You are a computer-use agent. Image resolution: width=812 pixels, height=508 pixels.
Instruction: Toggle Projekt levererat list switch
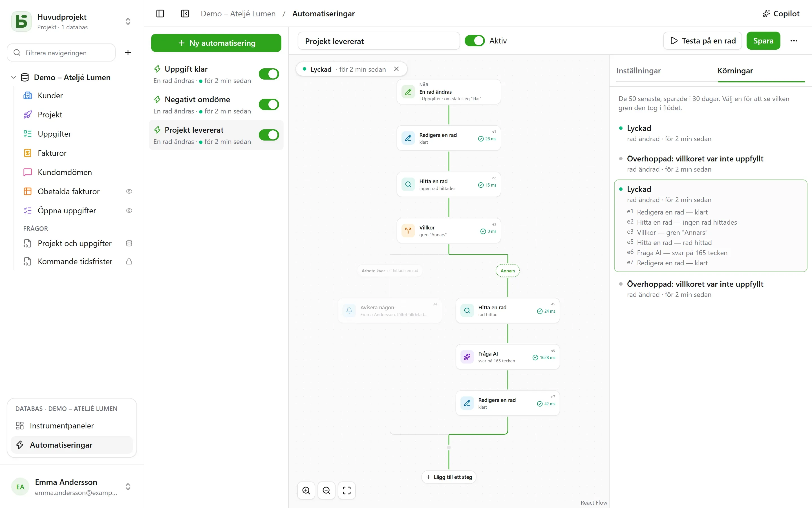pyautogui.click(x=269, y=135)
